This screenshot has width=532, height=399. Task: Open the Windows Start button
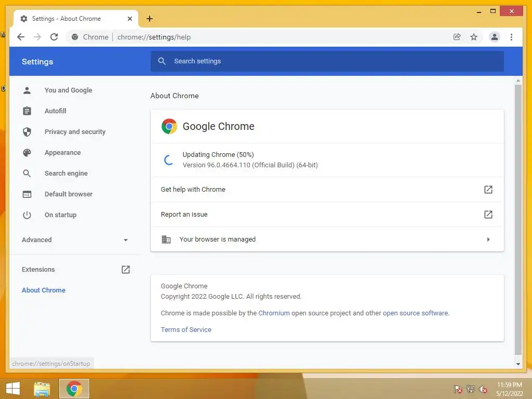(x=13, y=389)
